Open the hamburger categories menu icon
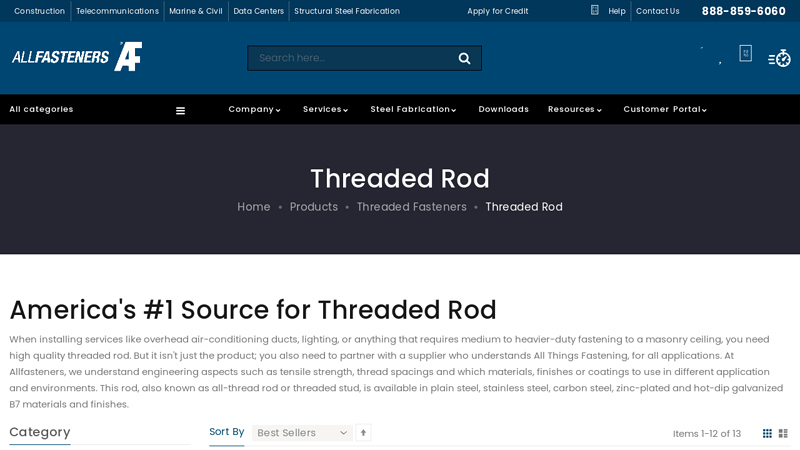 181,110
